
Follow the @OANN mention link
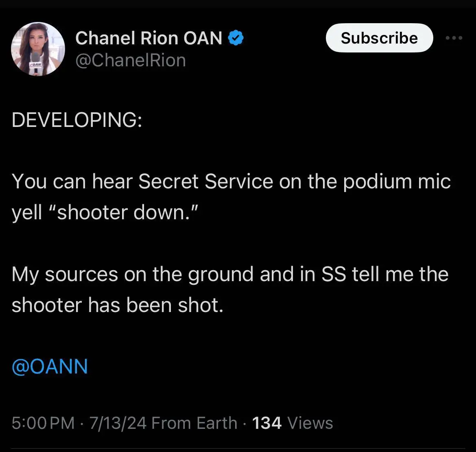pyautogui.click(x=50, y=366)
